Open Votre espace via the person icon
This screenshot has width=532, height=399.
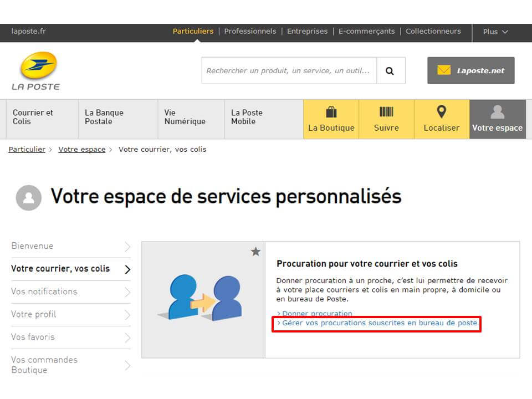pos(497,111)
